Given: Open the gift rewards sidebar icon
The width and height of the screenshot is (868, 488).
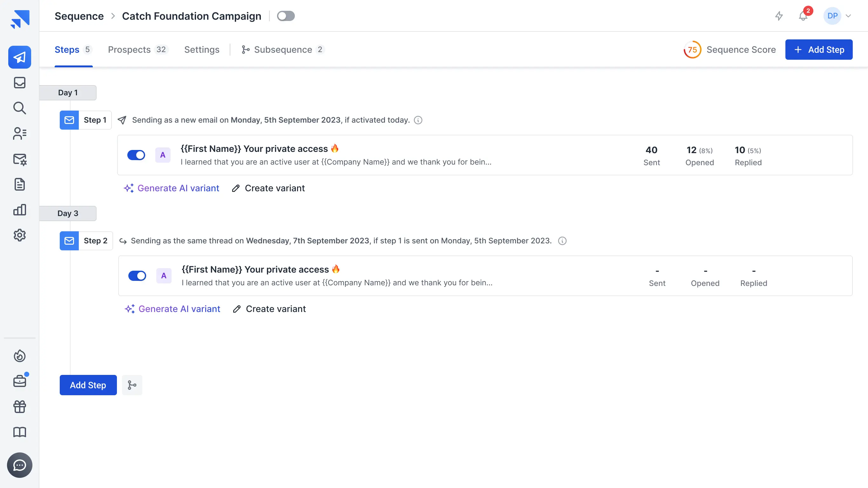Looking at the screenshot, I should point(20,406).
